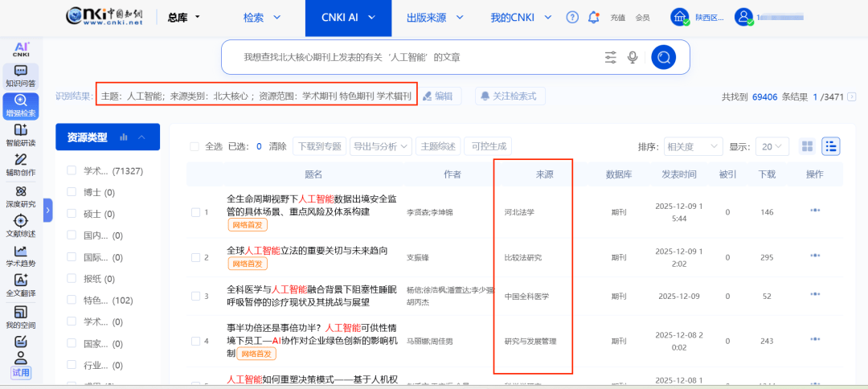Click the 关注检索式 button
This screenshot has height=389, width=868.
510,96
